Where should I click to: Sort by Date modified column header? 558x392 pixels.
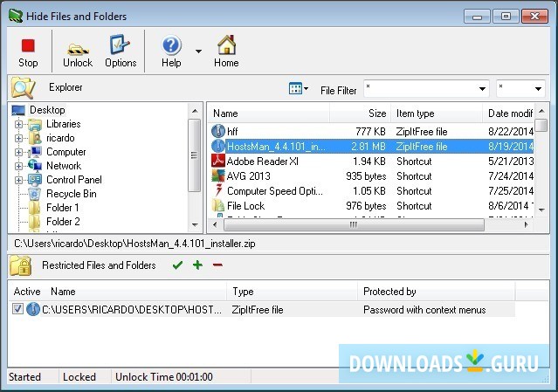point(508,113)
